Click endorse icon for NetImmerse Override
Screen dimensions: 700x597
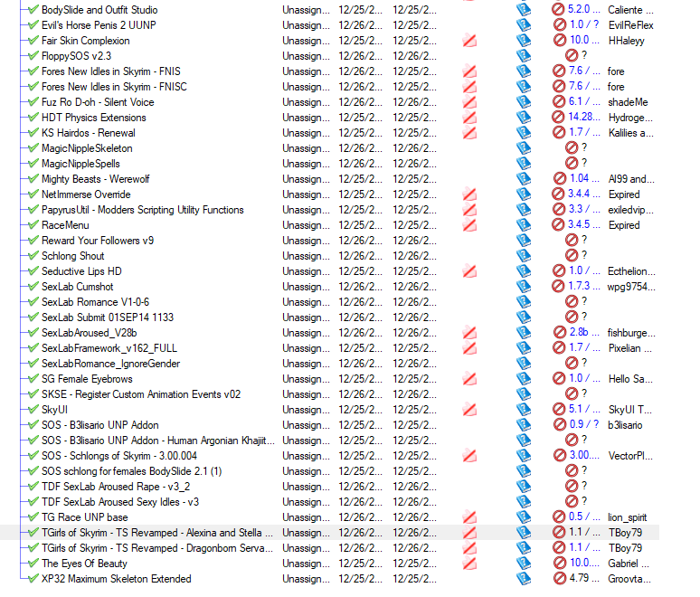click(469, 194)
